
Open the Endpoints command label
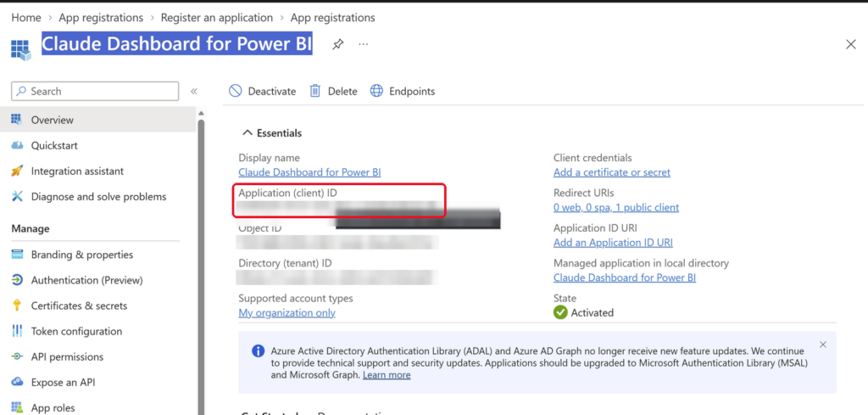412,92
